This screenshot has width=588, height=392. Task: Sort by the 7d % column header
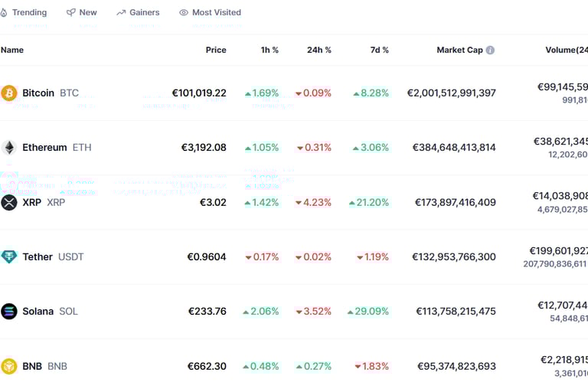380,50
